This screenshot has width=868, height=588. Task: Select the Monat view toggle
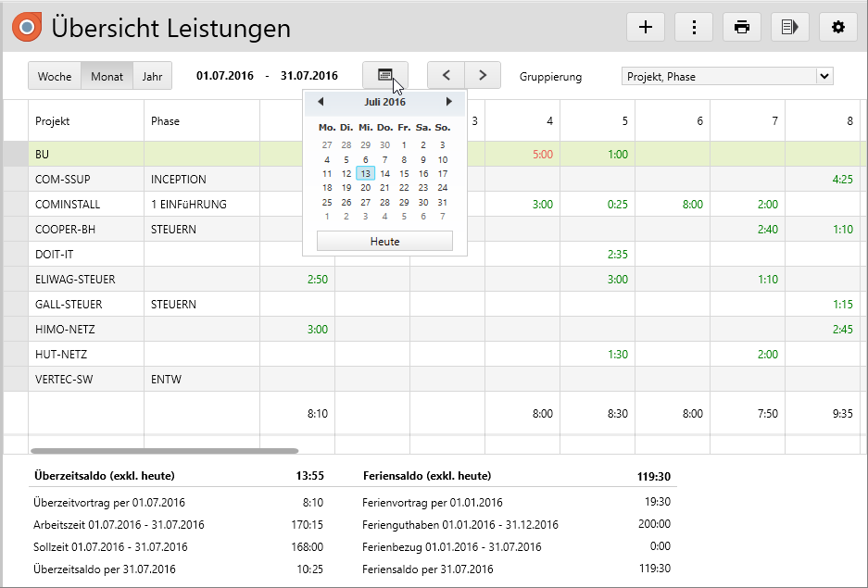[x=107, y=77]
